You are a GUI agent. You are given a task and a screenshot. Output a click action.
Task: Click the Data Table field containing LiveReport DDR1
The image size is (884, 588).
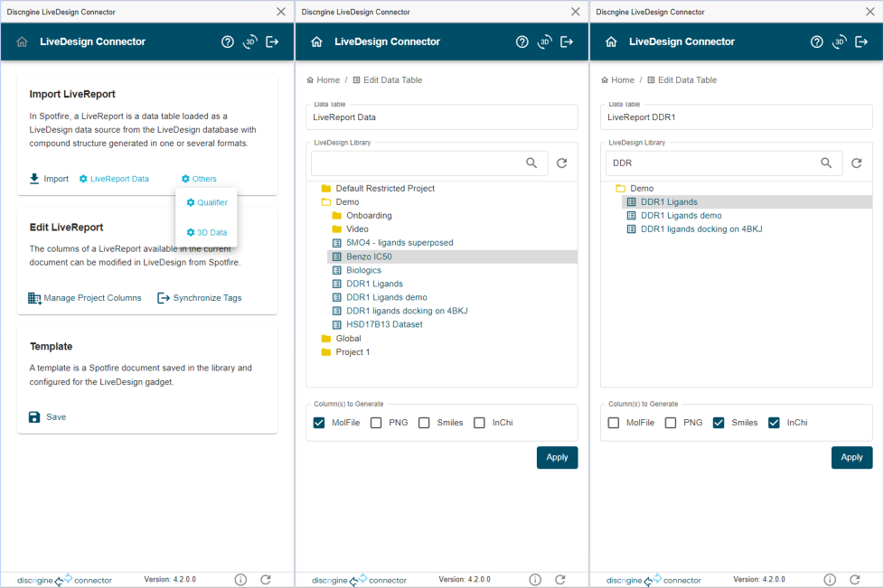coord(736,117)
